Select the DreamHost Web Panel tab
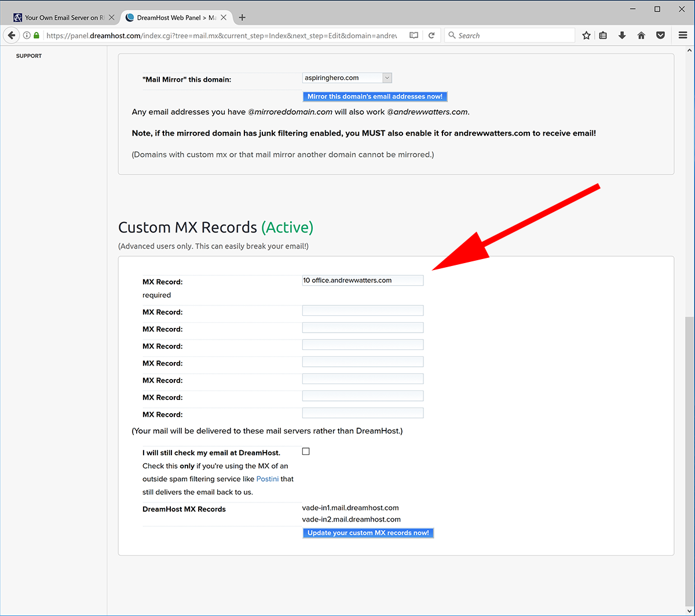 (176, 17)
